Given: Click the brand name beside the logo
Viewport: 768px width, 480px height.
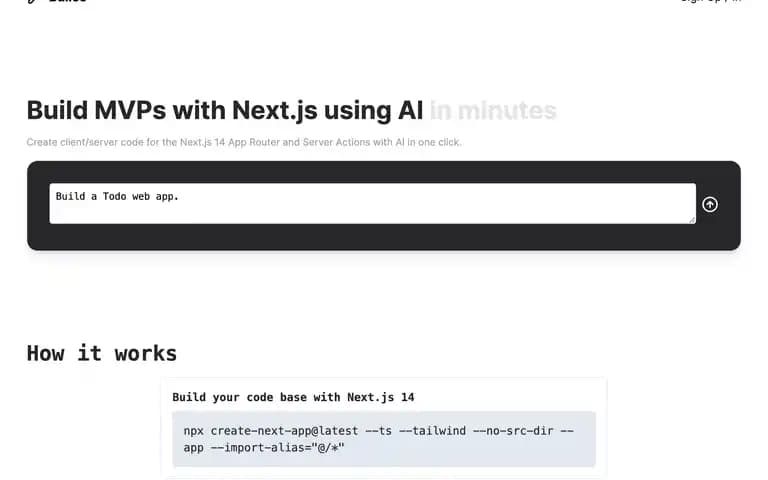Looking at the screenshot, I should [x=68, y=1].
